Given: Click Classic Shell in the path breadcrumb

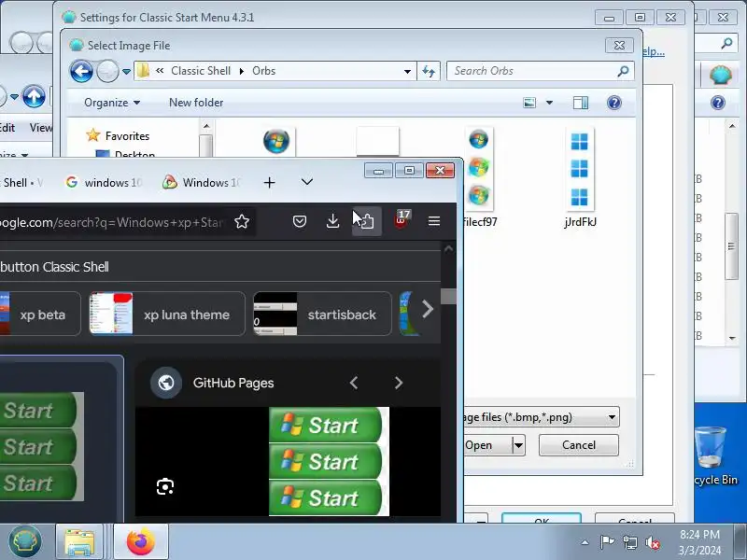Looking at the screenshot, I should click(x=201, y=71).
